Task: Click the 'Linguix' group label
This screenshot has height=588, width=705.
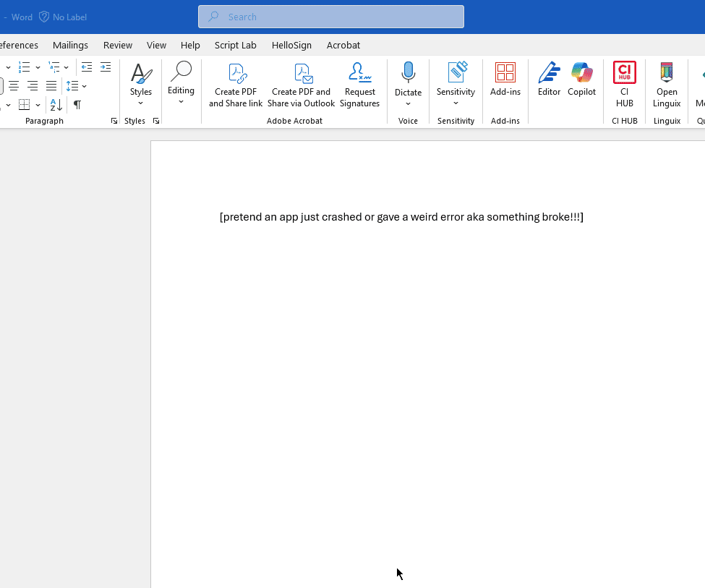Action: pyautogui.click(x=667, y=121)
